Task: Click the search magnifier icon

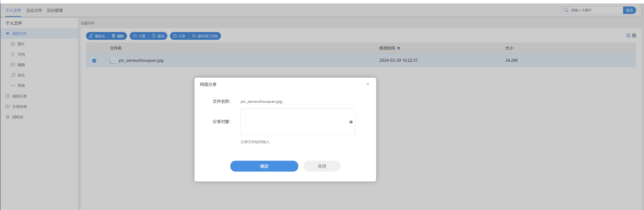Action: pos(566,10)
